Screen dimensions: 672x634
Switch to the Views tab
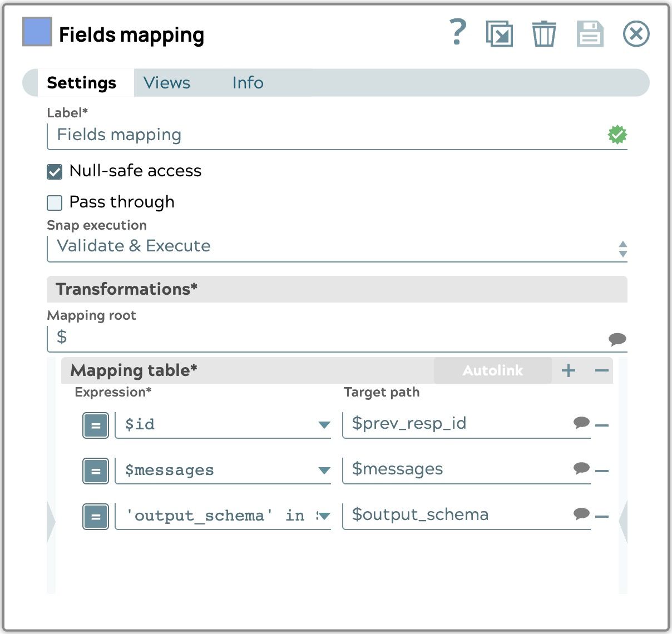(166, 83)
